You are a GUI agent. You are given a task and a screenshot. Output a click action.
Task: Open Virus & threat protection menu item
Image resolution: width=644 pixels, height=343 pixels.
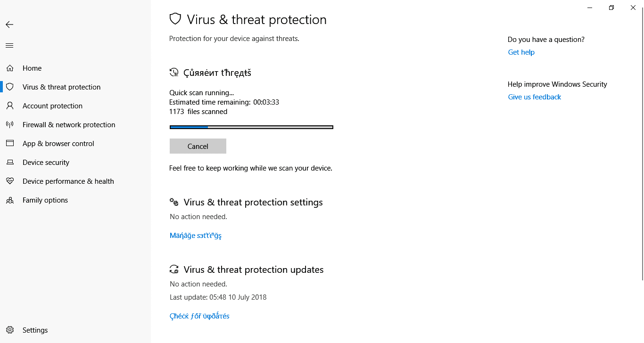point(61,87)
